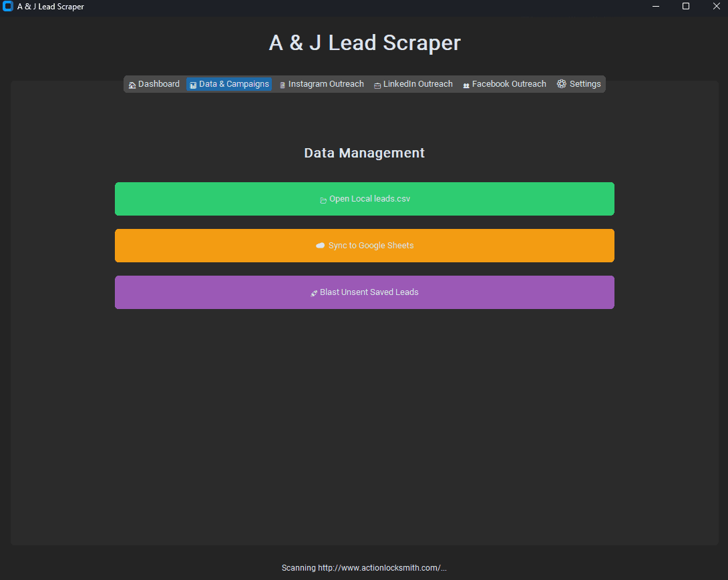The width and height of the screenshot is (728, 580).
Task: Click the Scanning actionlocksmith.com status text
Action: pos(364,568)
